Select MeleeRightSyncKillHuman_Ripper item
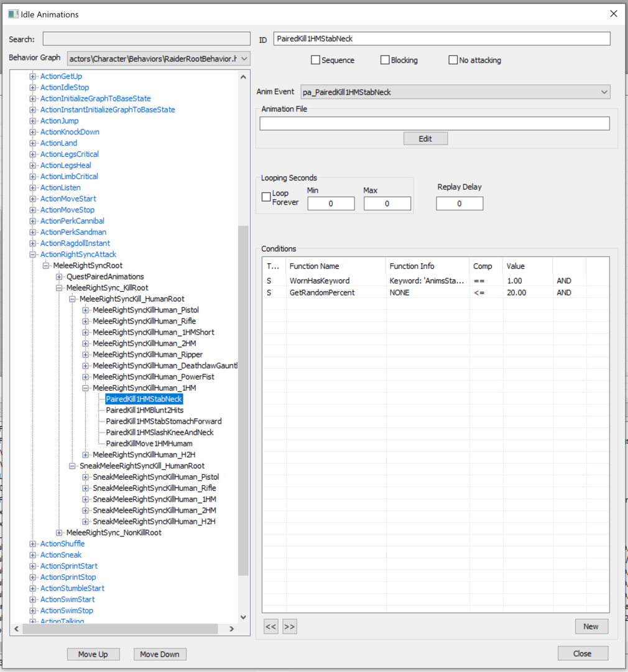Image resolution: width=628 pixels, height=672 pixels. coord(148,355)
